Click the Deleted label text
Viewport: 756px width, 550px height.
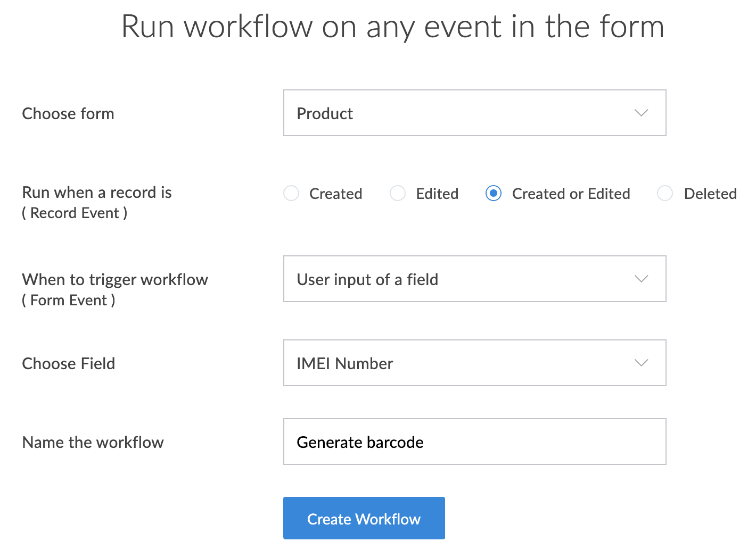coord(710,194)
